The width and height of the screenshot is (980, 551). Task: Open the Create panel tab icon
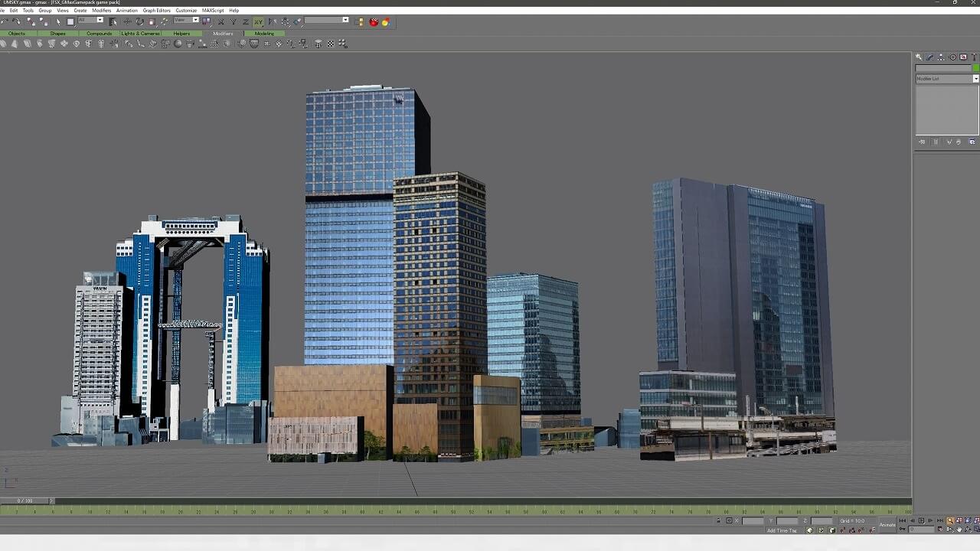coord(919,57)
